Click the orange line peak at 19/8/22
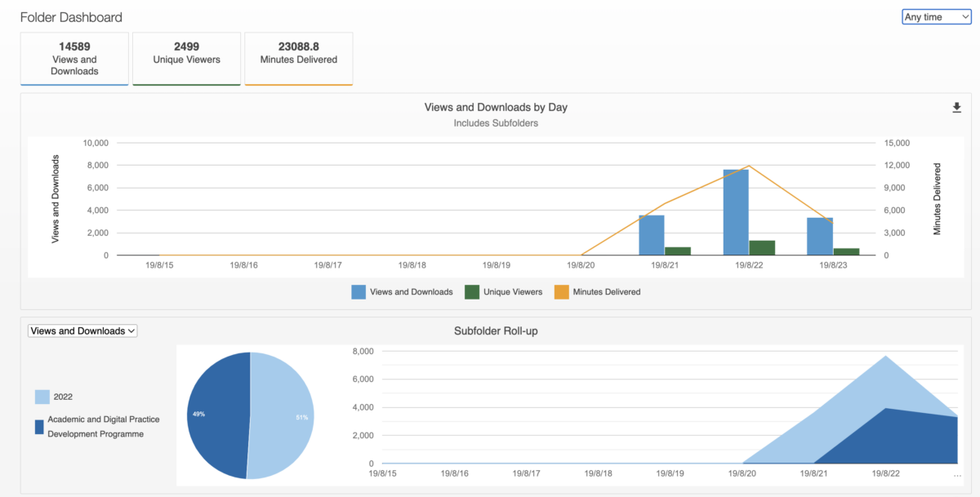Screen dimensions: 980x497 (x=749, y=166)
